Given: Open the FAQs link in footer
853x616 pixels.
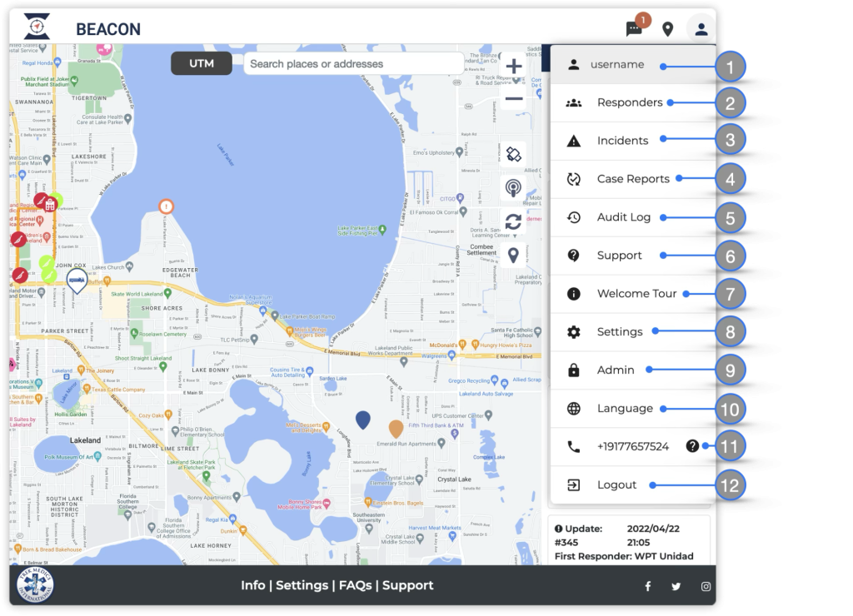Looking at the screenshot, I should coord(355,585).
